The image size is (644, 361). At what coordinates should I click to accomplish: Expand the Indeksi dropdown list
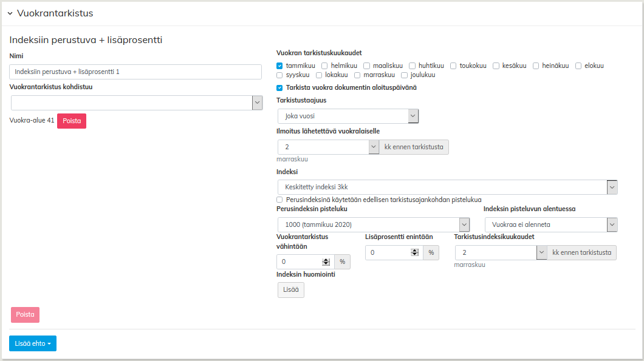pyautogui.click(x=612, y=187)
